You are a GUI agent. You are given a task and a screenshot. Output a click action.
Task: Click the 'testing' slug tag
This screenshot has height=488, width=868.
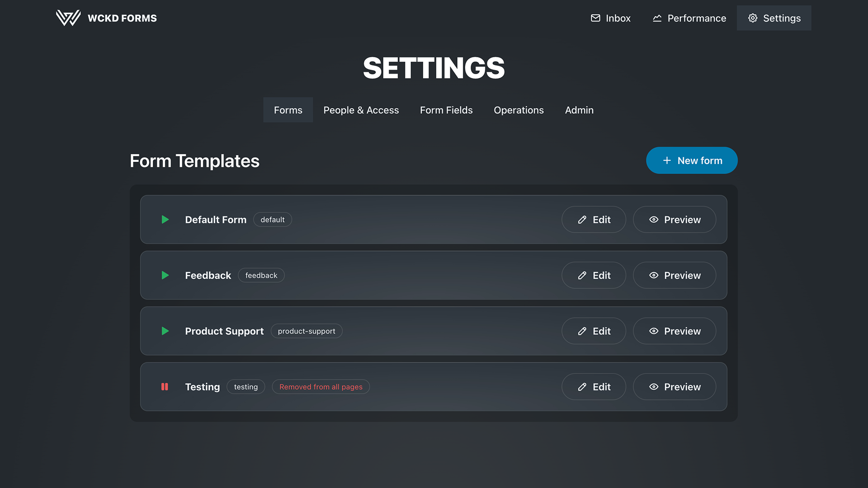click(246, 387)
